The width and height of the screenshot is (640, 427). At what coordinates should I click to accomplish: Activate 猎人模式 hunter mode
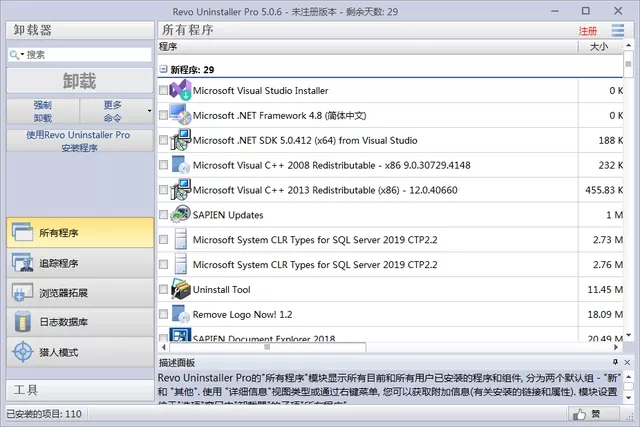(x=80, y=352)
